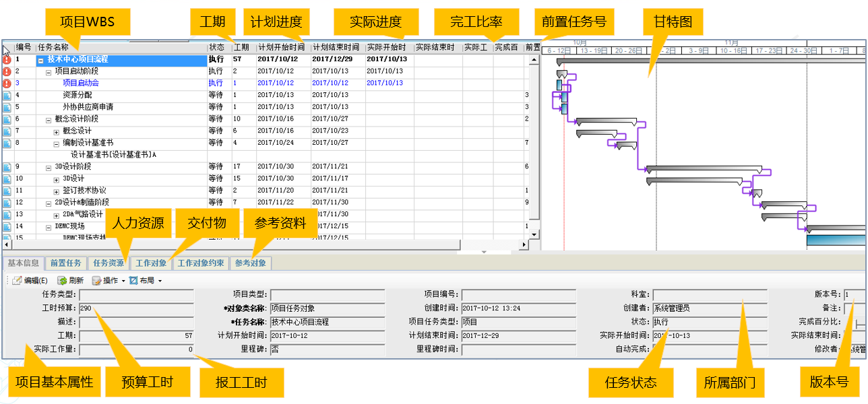Click the task grid scroll-up arrow
Screen dimensions: 868x404
(x=534, y=60)
